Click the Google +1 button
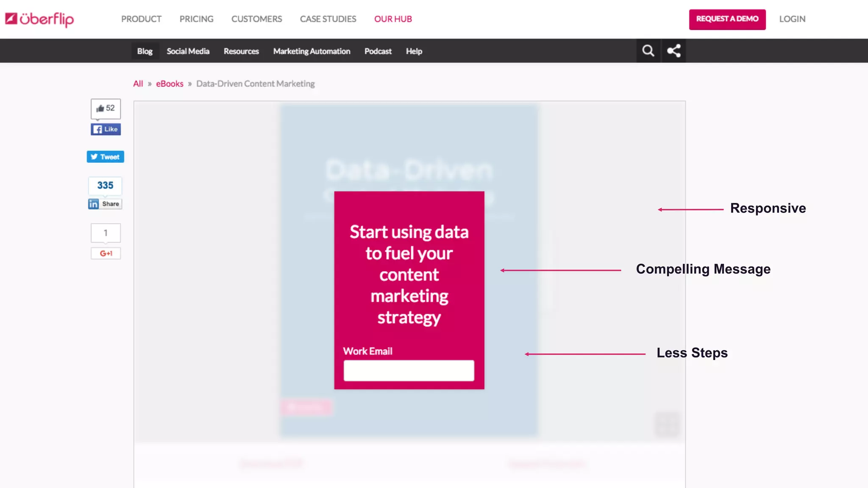Screen dimensions: 868x488 [x=106, y=253]
